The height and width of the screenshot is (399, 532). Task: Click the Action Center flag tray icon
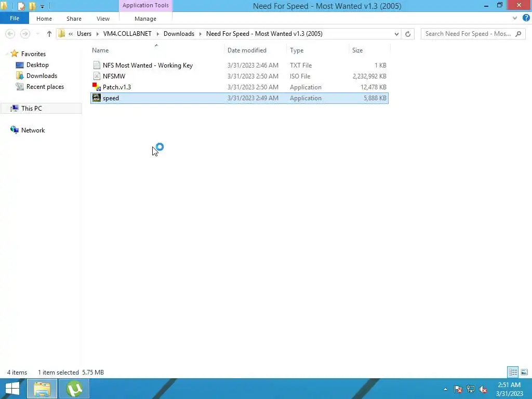458,389
